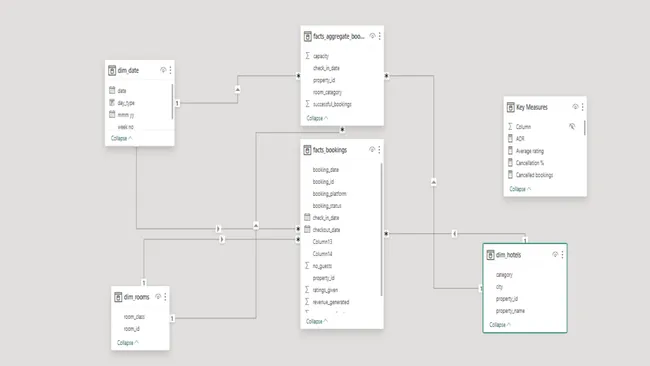This screenshot has width=650, height=366.
Task: Collapse the facts_aggregate_bookings table
Action: click(x=317, y=118)
